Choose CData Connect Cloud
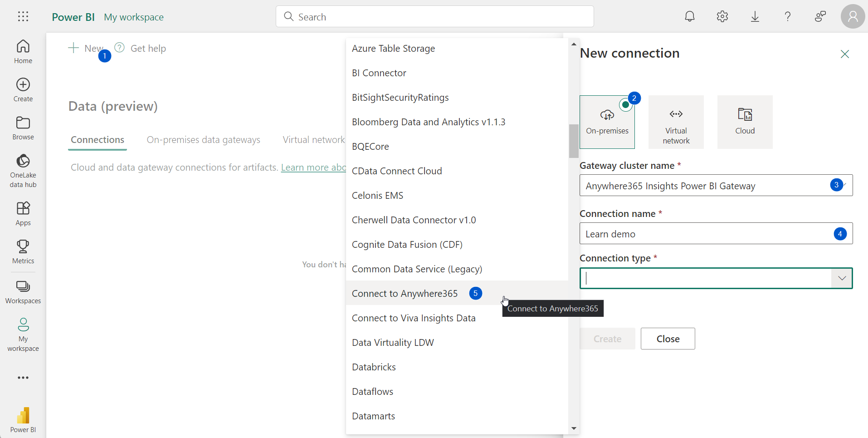Screen dimensions: 868x438 (x=457, y=171)
